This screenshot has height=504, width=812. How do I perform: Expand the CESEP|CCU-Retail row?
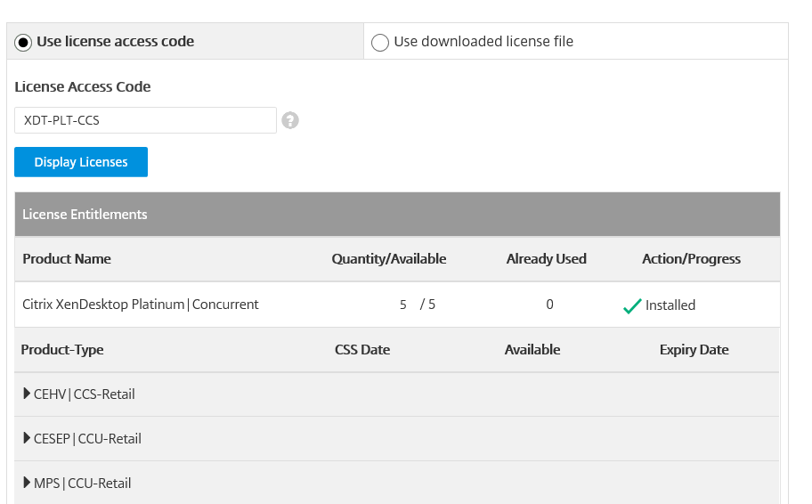click(x=27, y=438)
